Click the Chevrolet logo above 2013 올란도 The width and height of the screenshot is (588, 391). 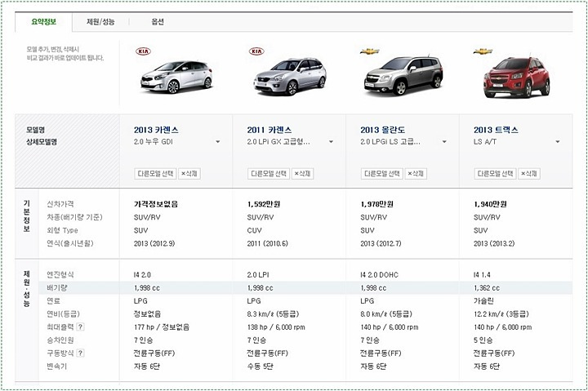[369, 51]
